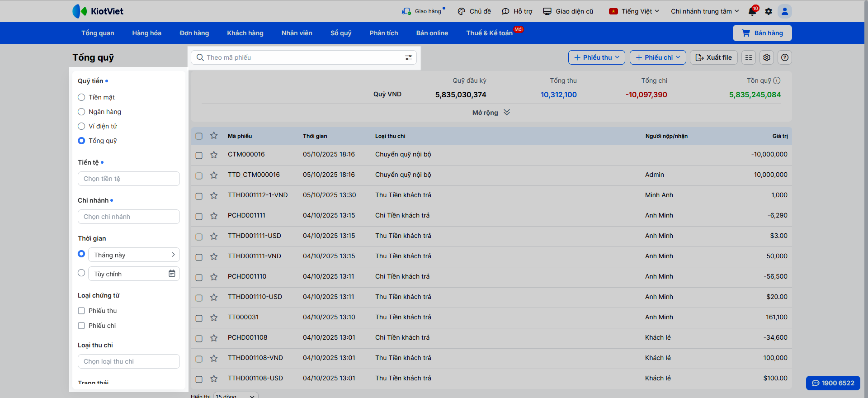868x398 pixels.
Task: Star the TTHD001111-VND voucher
Action: 214,256
